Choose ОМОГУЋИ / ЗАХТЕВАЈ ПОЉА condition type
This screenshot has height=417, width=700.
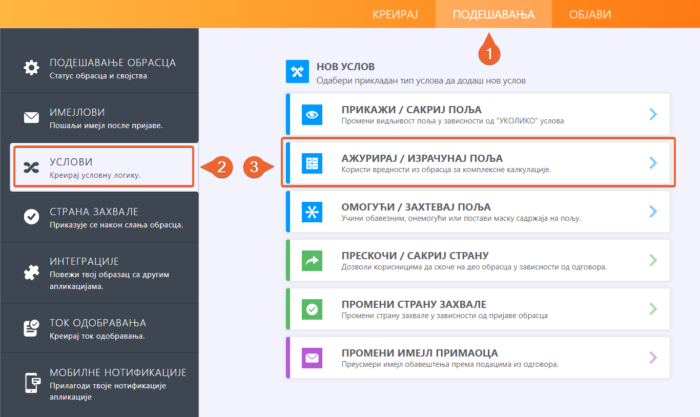pos(478,212)
